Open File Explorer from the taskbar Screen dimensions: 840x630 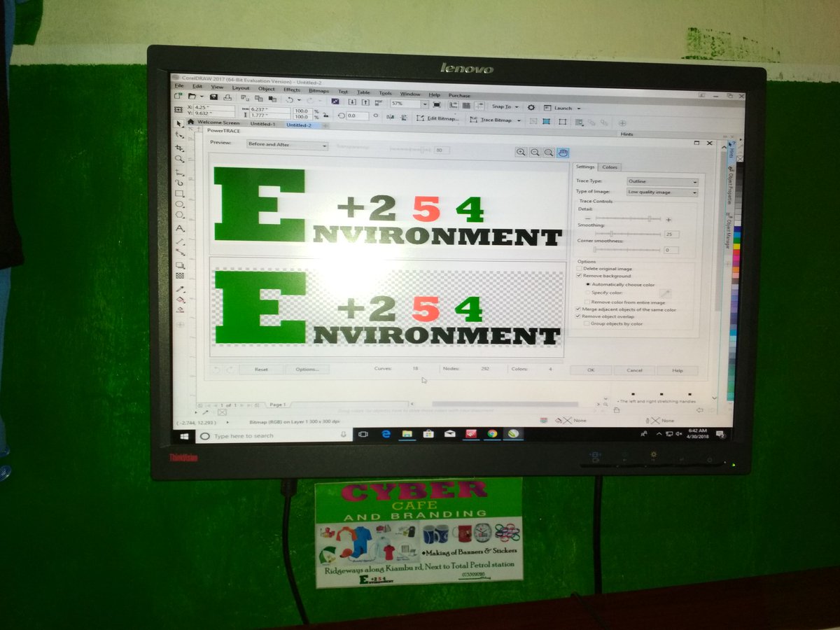point(406,434)
